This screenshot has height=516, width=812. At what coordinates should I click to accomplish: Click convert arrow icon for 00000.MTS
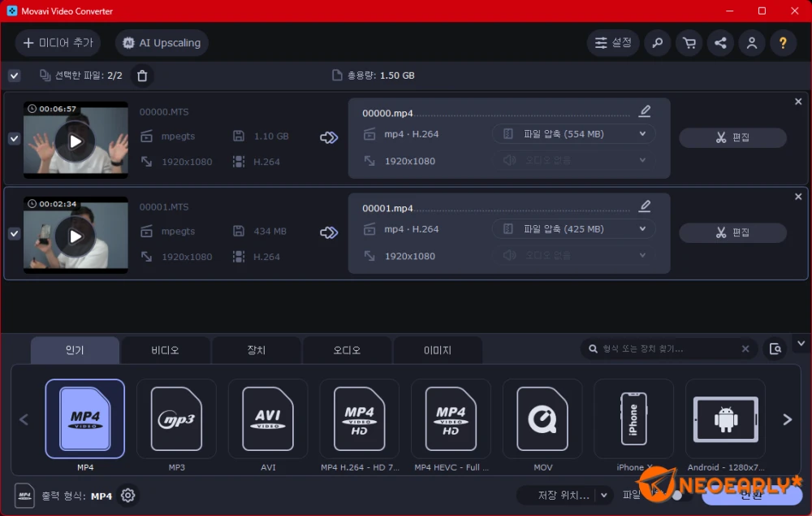coord(329,137)
